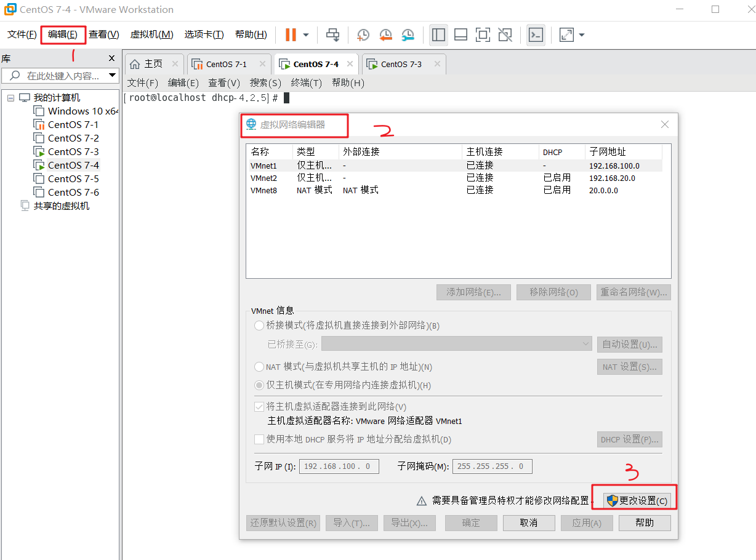This screenshot has height=560, width=756.
Task: Select the NAT 模式 radio button
Action: point(259,367)
